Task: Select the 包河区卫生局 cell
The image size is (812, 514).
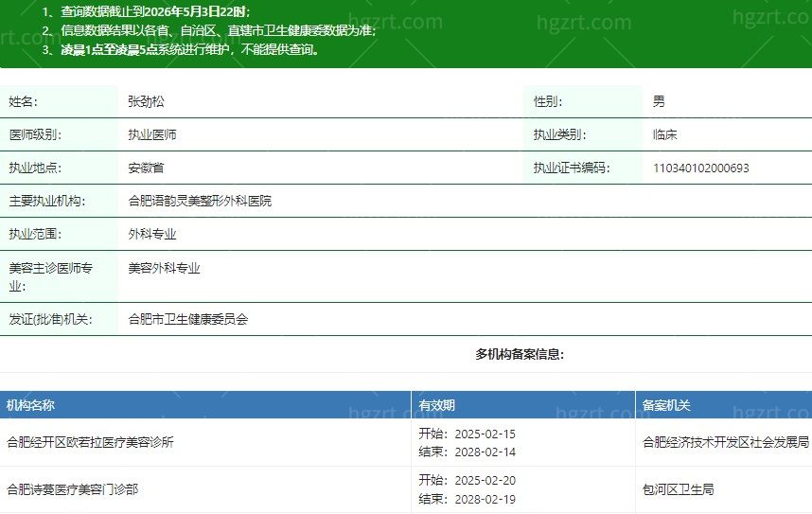Action: 678,489
